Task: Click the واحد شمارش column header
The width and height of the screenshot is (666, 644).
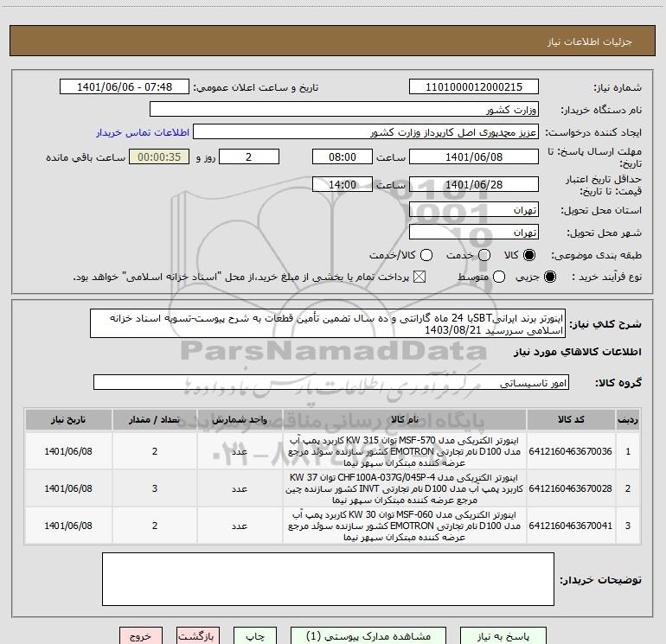Action: (x=240, y=420)
